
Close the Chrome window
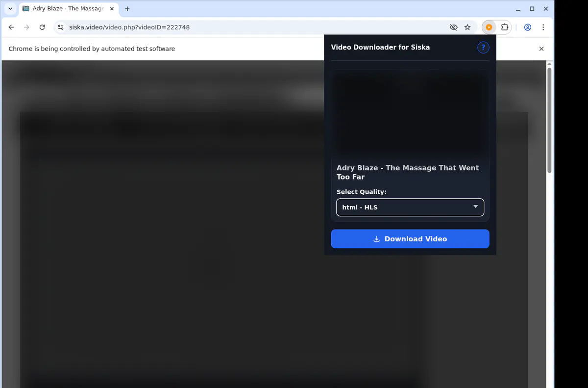pyautogui.click(x=545, y=9)
